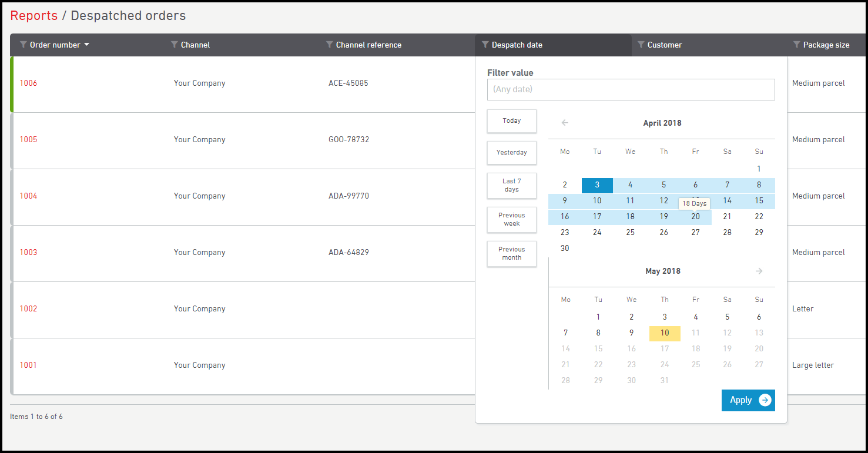Click the Channel column filter icon
This screenshot has width=868, height=453.
pyautogui.click(x=175, y=45)
